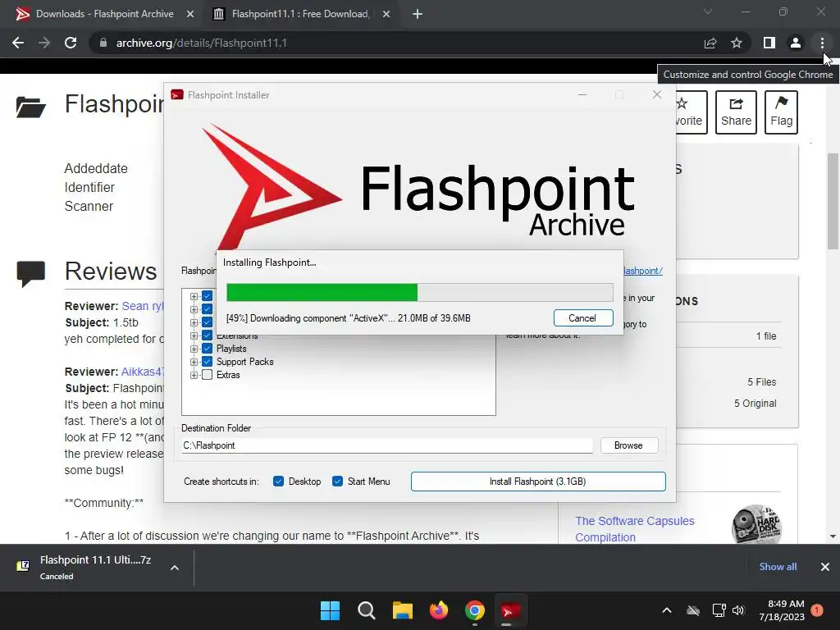840x630 pixels.
Task: Show hidden system tray icons
Action: pos(667,610)
